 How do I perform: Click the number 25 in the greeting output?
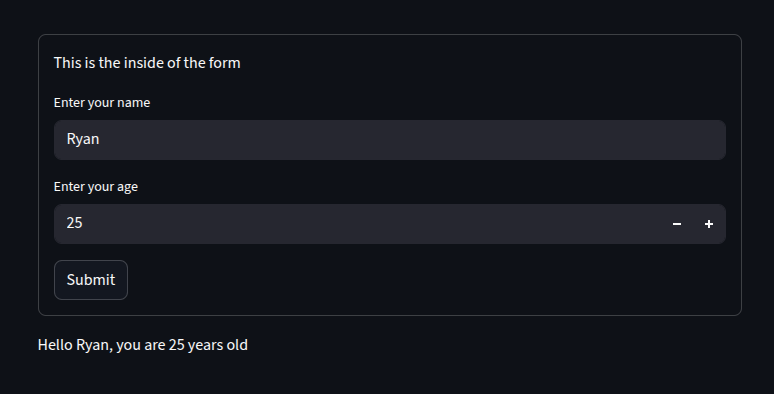click(176, 345)
